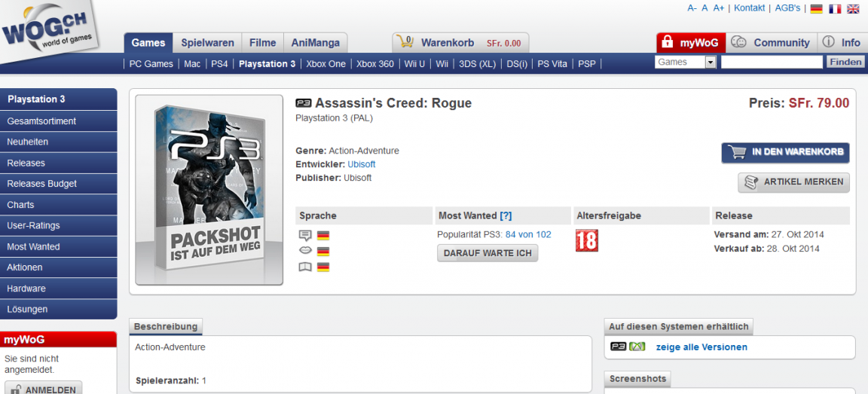The width and height of the screenshot is (868, 394).
Task: Click into the search text field
Action: tap(771, 63)
